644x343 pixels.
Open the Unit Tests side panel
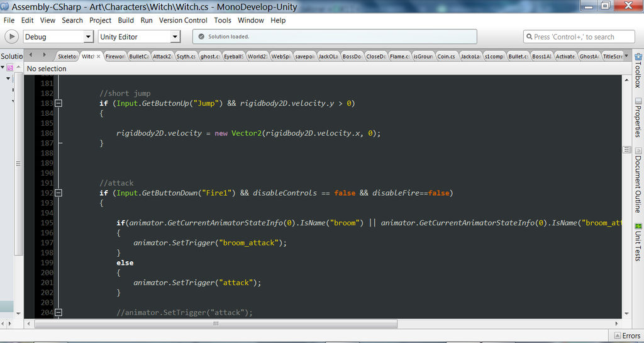tap(638, 242)
